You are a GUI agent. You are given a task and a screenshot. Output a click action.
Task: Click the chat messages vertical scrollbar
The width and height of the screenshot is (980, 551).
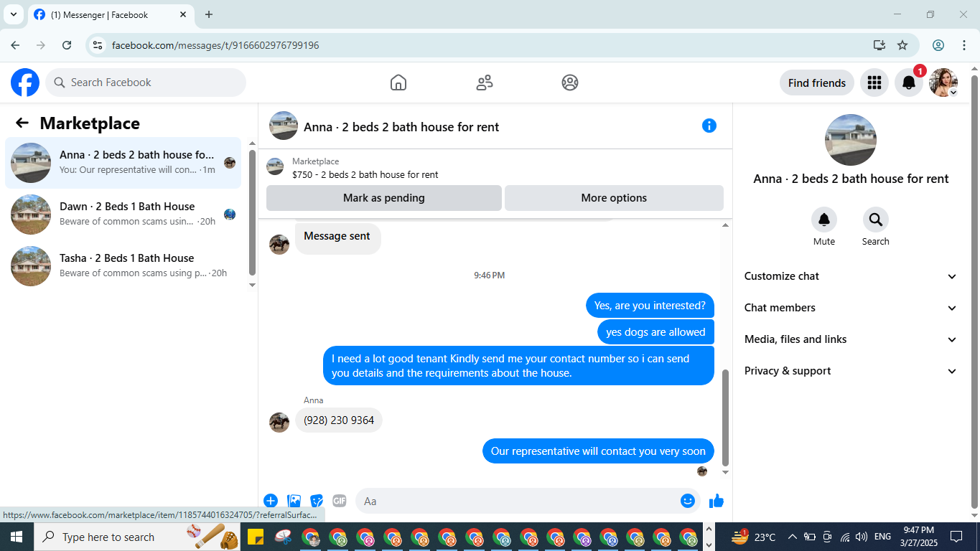(725, 418)
